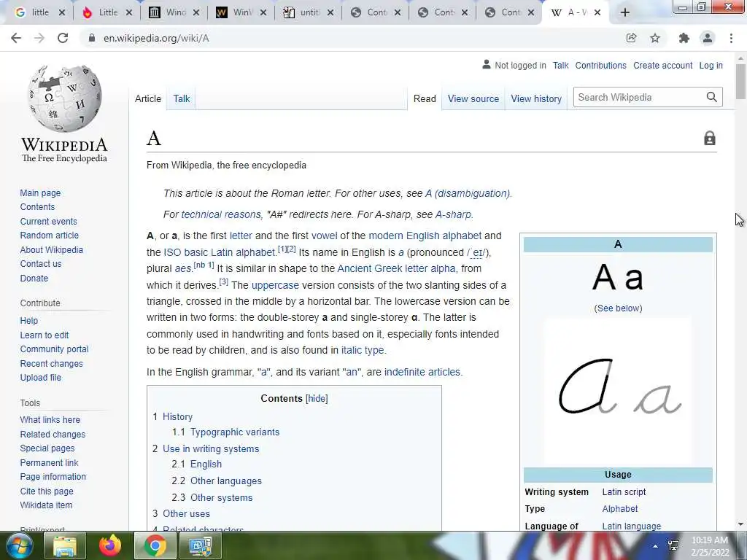Open the control panel taskbar icon
Image resolution: width=747 pixels, height=560 pixels.
coord(200,545)
